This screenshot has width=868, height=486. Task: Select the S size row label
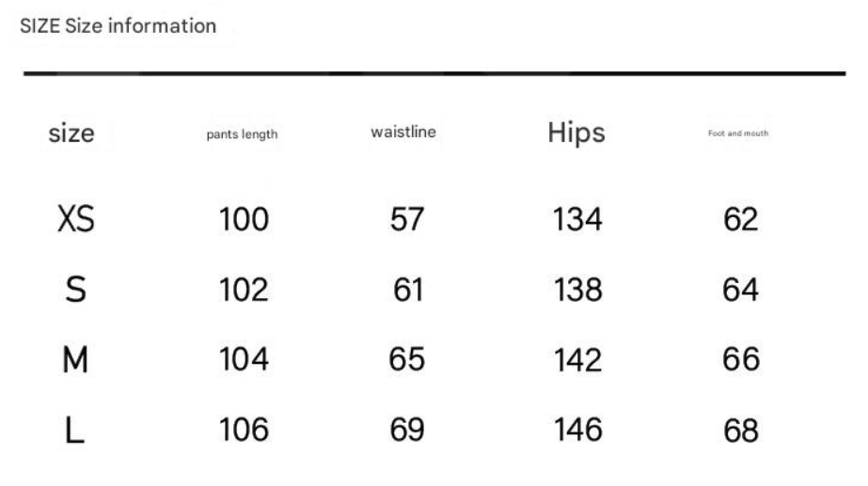(76, 290)
